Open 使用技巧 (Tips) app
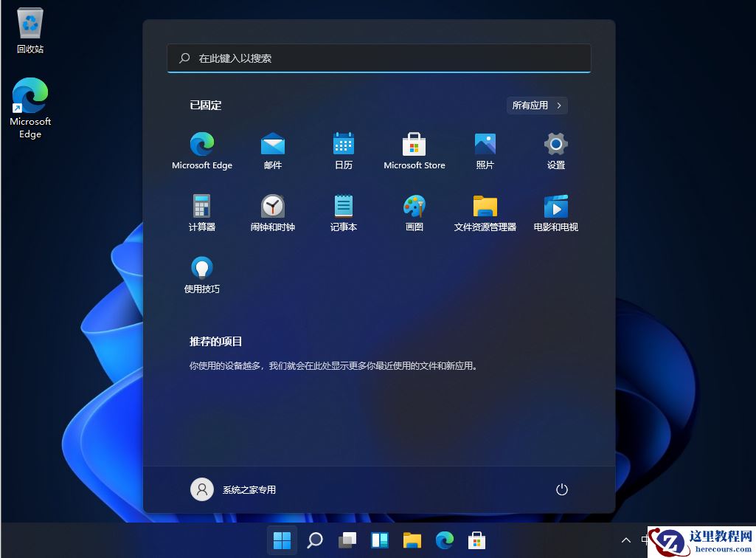 pyautogui.click(x=201, y=275)
